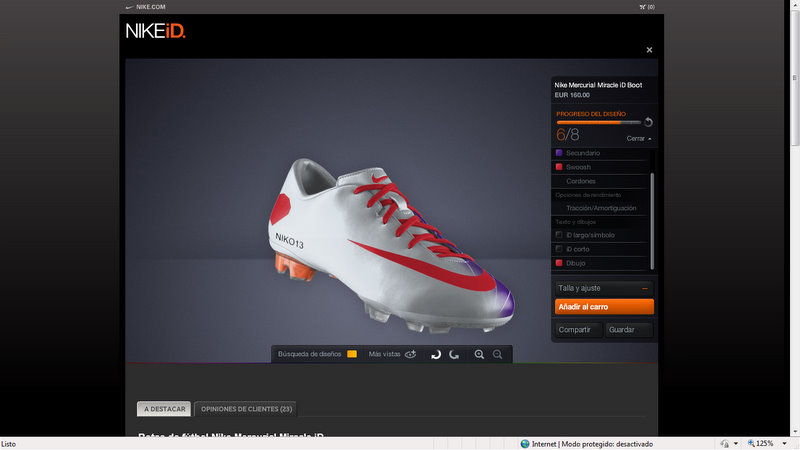This screenshot has width=800, height=450.
Task: Rotate the shoe view left
Action: pos(436,354)
